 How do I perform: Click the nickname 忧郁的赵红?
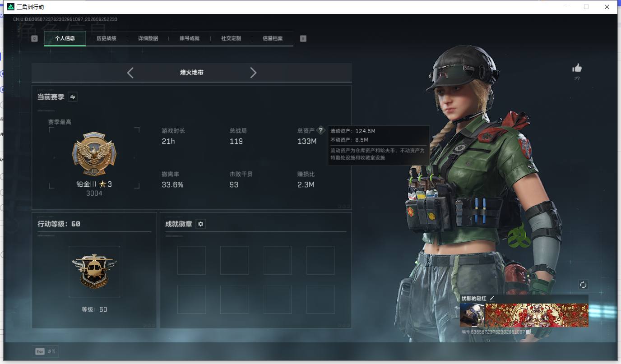click(x=474, y=298)
